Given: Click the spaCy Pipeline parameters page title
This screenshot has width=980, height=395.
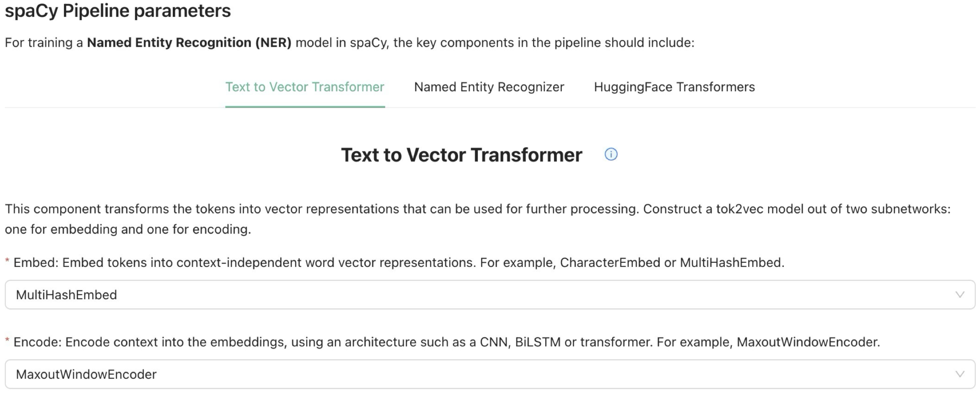Looking at the screenshot, I should (x=118, y=11).
